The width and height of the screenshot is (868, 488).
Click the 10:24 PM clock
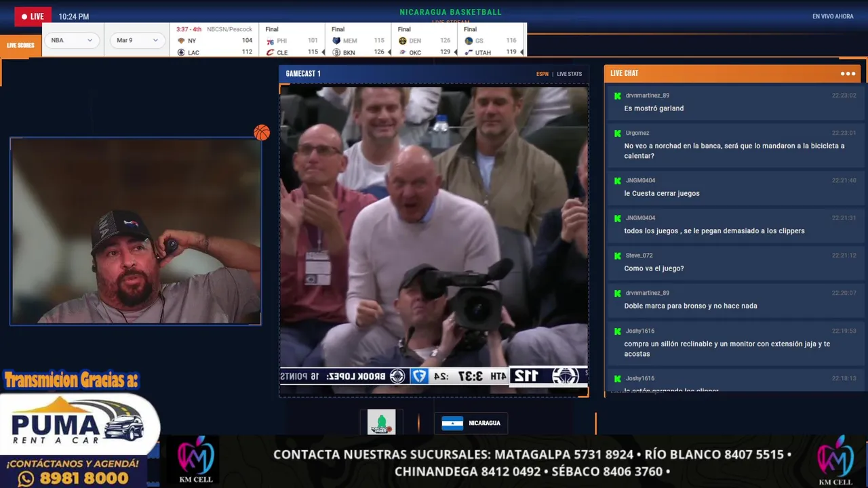(x=74, y=16)
